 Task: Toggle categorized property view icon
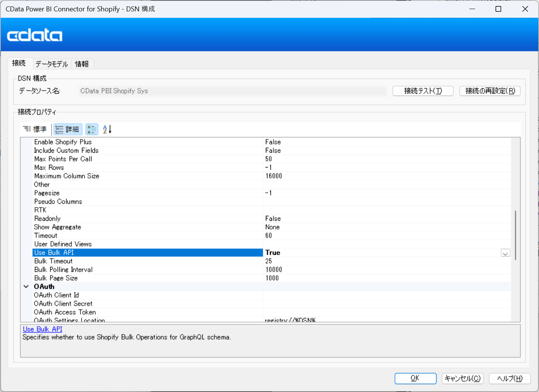coord(92,129)
